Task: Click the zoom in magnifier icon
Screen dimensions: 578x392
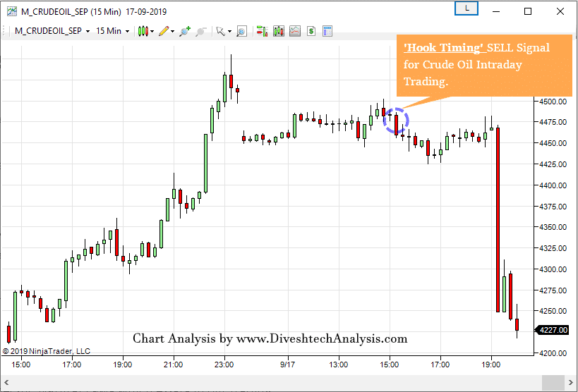Action: click(x=185, y=31)
